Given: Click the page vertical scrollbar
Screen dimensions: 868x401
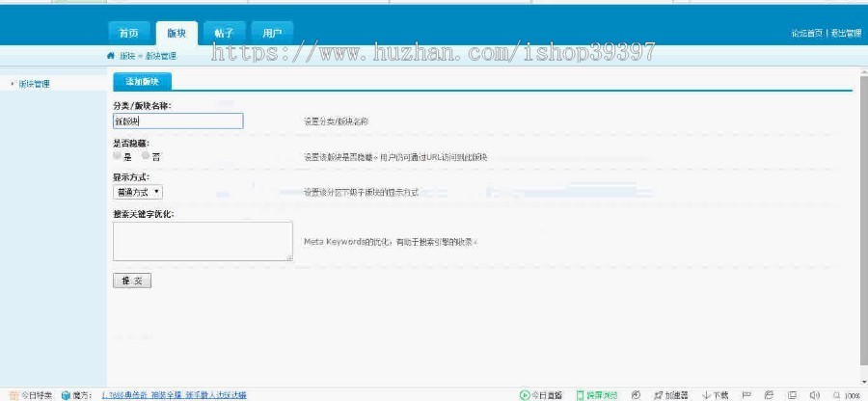Looking at the screenshot, I should [863, 222].
